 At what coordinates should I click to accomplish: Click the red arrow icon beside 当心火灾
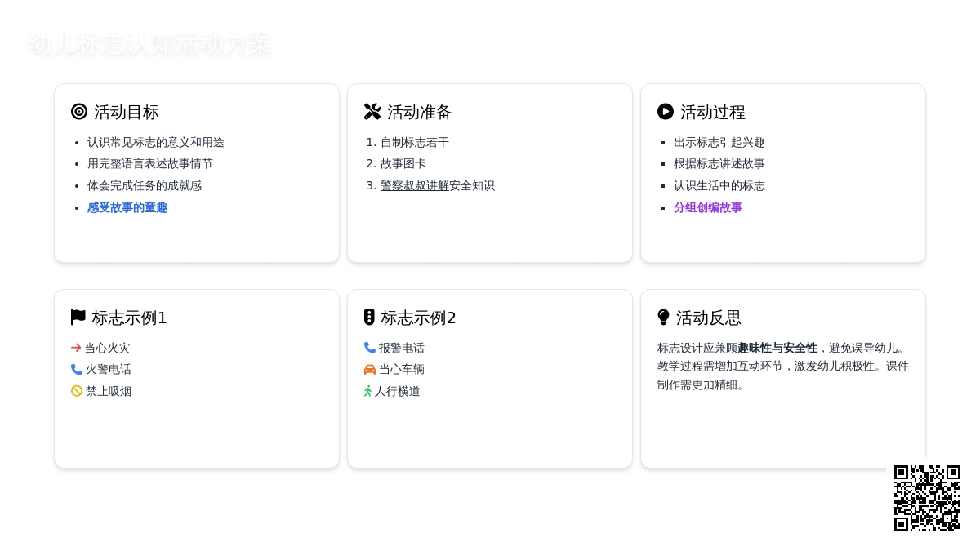pos(76,348)
